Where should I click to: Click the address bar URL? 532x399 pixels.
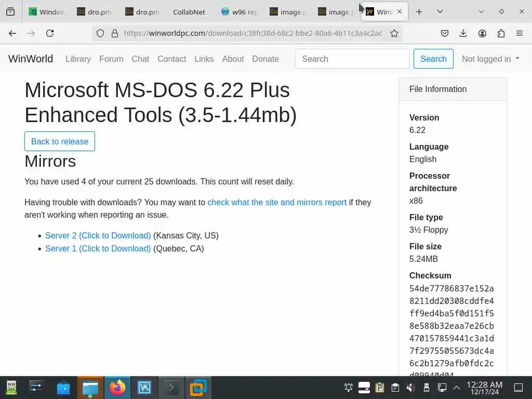(x=253, y=33)
